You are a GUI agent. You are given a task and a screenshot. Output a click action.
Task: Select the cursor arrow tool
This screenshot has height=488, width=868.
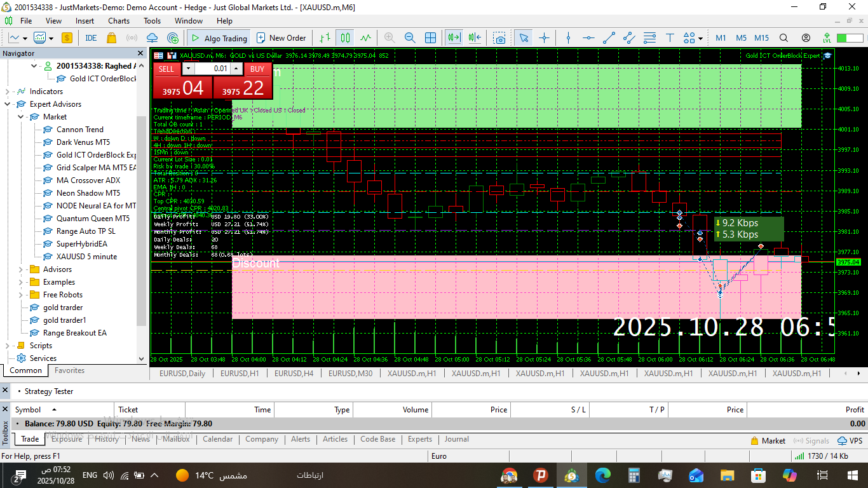point(524,38)
